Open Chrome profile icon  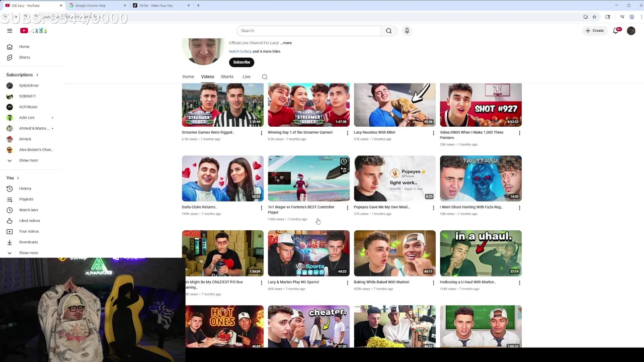coord(632,17)
